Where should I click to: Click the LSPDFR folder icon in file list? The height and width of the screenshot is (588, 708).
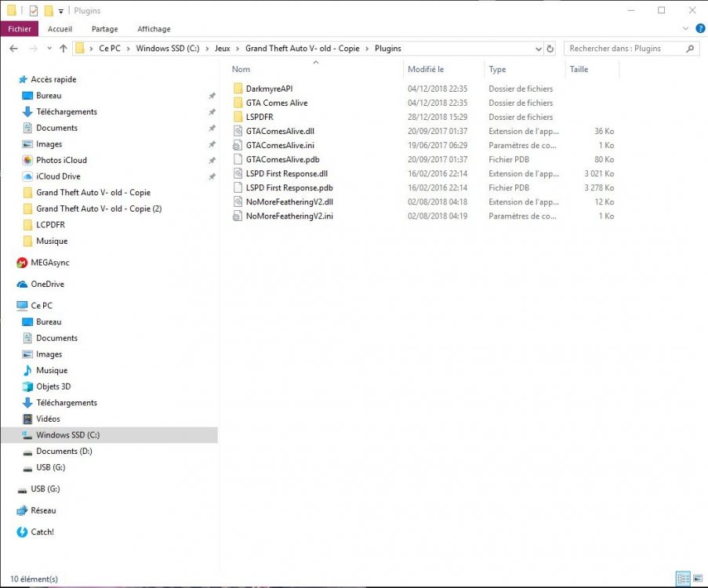238,117
